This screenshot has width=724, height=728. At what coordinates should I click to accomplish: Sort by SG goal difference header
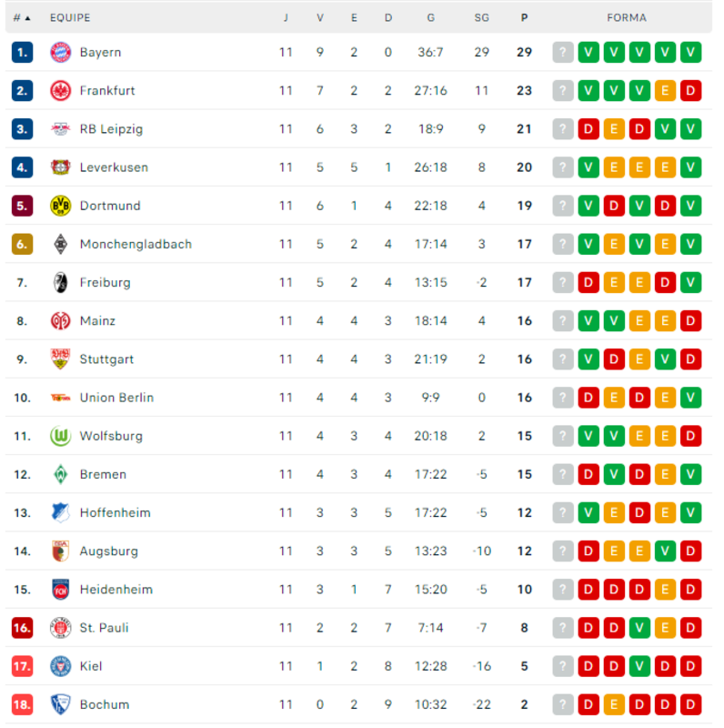click(x=481, y=17)
